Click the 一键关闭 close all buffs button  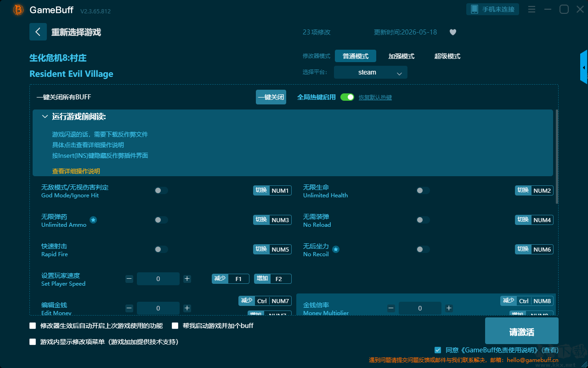[271, 97]
